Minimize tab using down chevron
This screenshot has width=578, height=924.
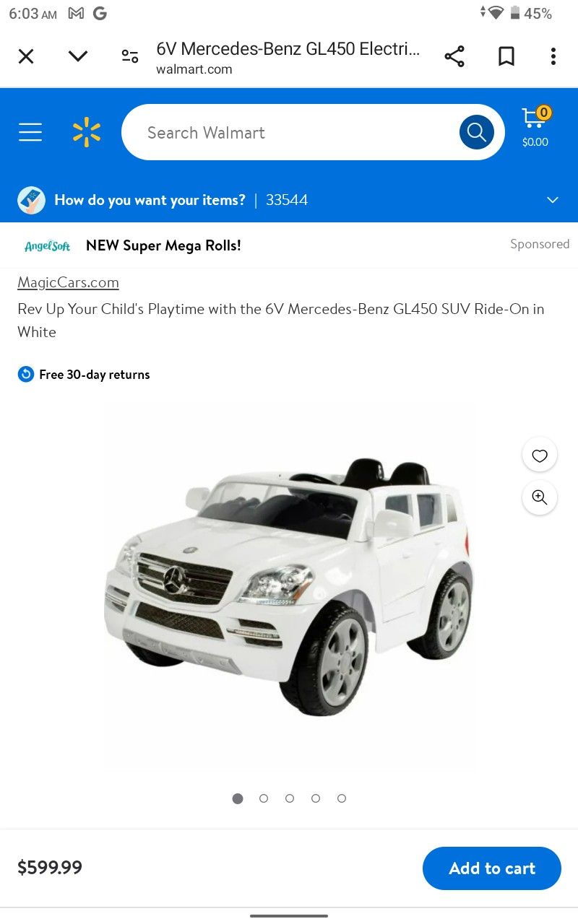tap(78, 56)
